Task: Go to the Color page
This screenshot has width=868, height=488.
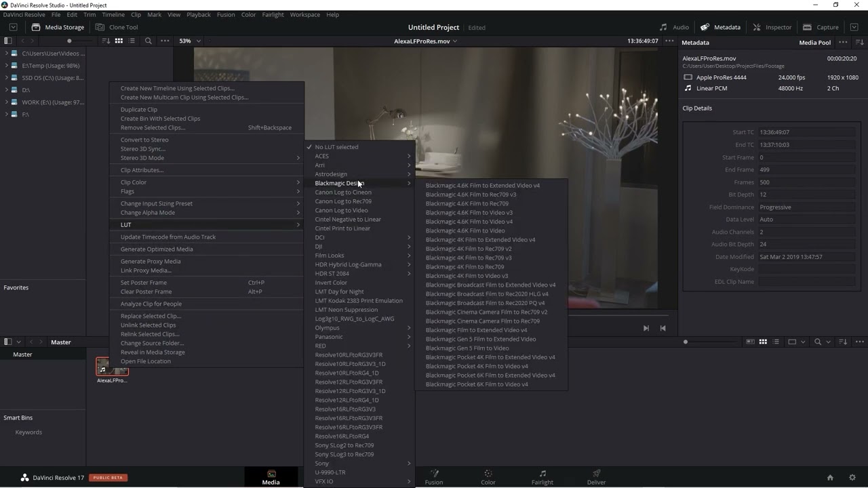Action: 488,477
